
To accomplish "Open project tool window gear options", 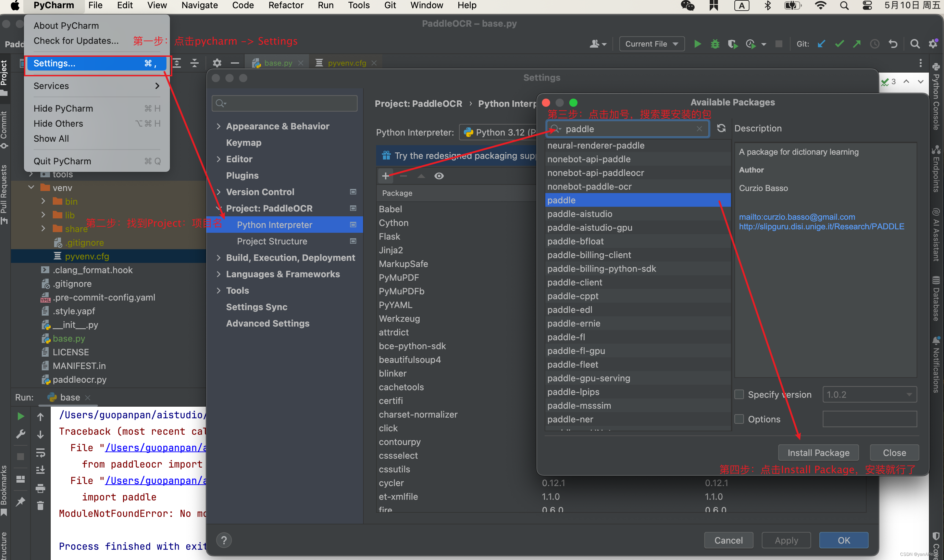I will pyautogui.click(x=217, y=63).
